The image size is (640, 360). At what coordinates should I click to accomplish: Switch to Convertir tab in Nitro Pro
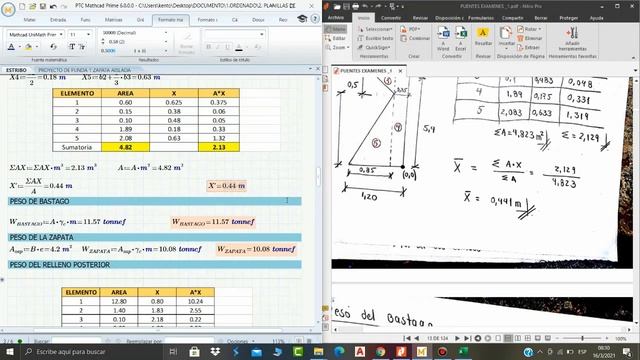pos(391,18)
